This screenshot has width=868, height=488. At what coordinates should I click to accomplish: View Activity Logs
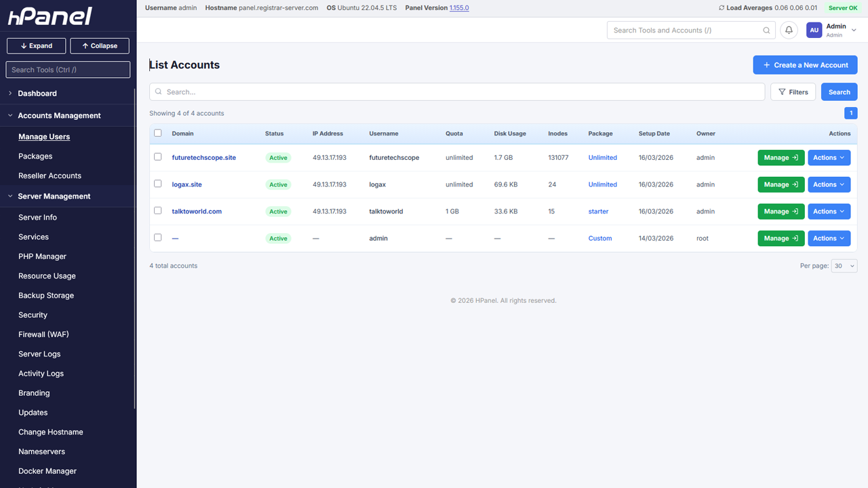point(41,374)
